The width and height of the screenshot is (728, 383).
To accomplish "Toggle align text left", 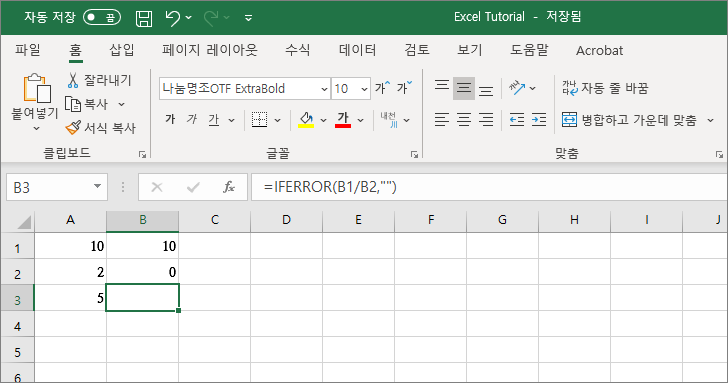I will tap(442, 120).
